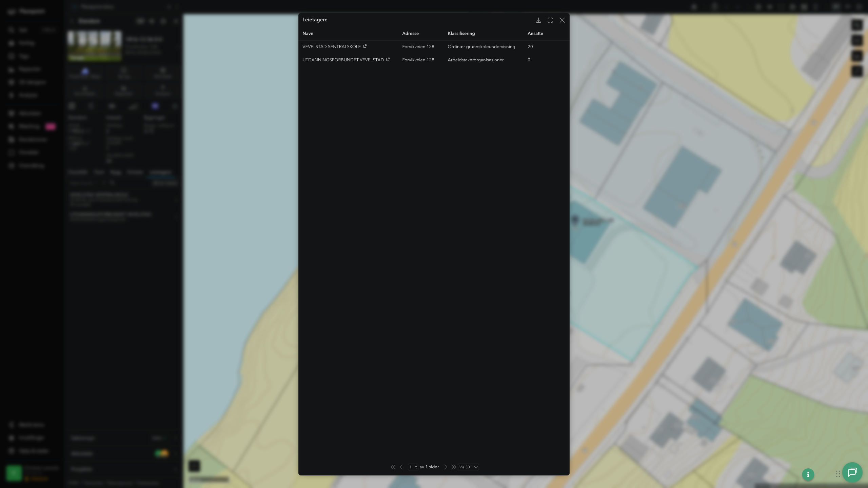This screenshot has width=868, height=488.
Task: Click 'Ordinær grunnskoleundervisning' classification cell
Action: (481, 47)
